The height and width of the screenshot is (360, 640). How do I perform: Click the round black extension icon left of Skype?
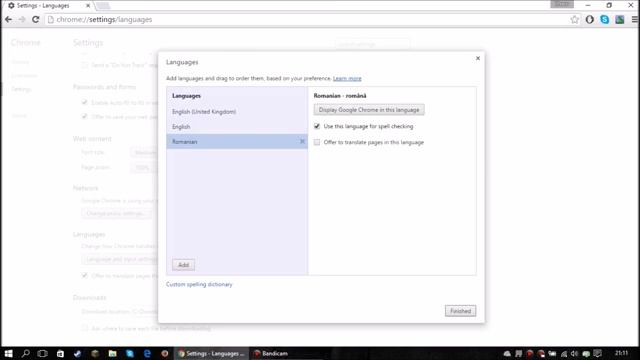point(589,19)
